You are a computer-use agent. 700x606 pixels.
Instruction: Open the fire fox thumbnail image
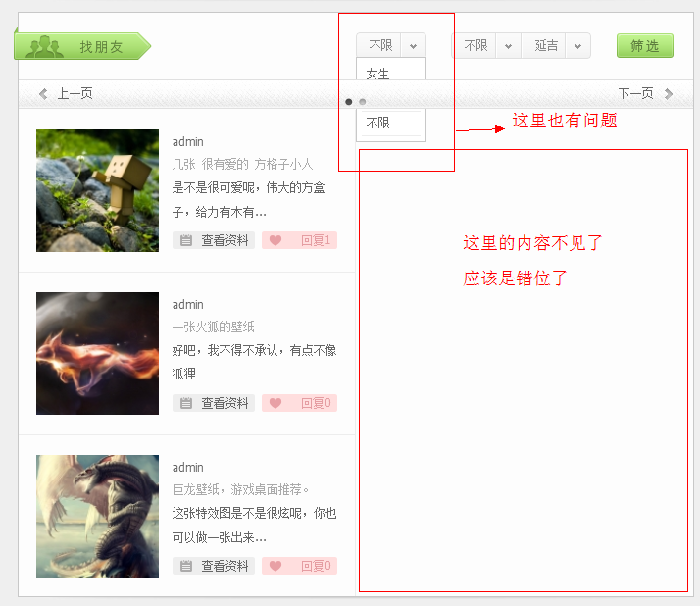97,353
